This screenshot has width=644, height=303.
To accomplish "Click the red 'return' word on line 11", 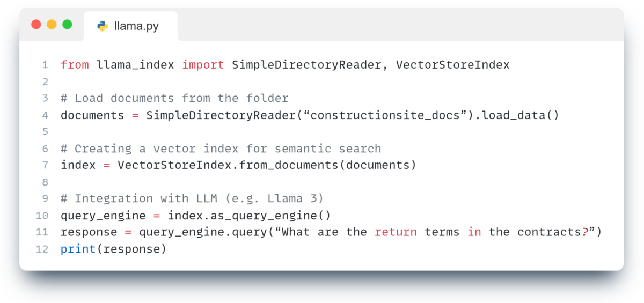I will tap(396, 232).
